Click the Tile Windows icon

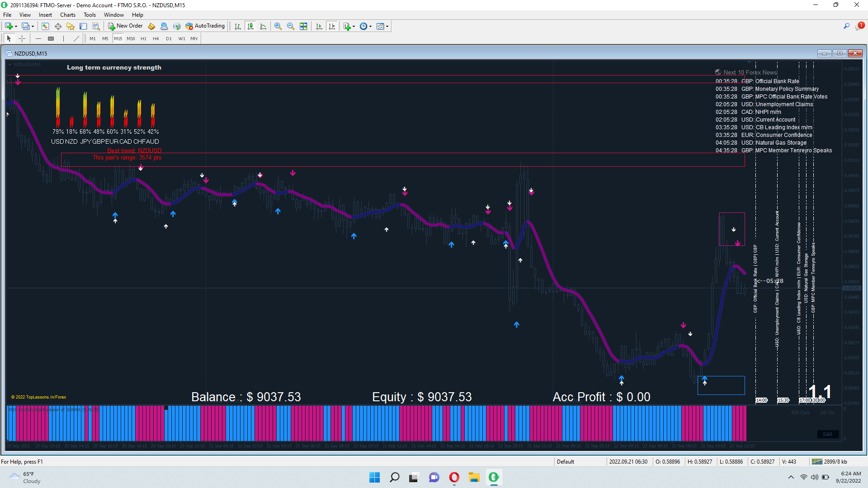pos(303,26)
